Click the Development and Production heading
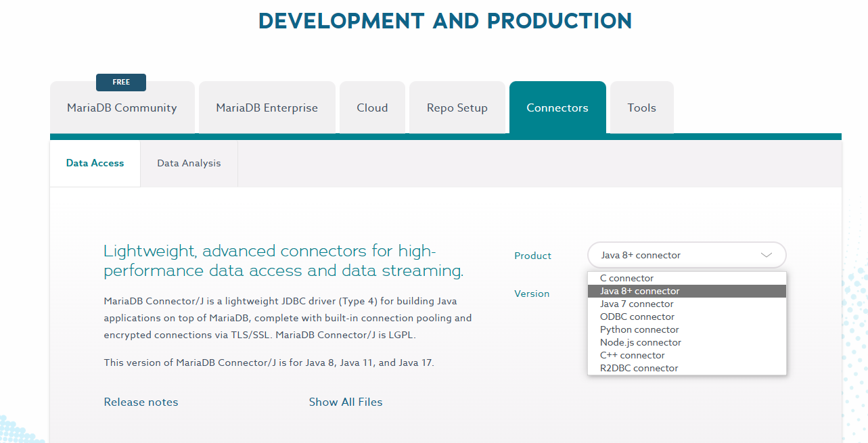This screenshot has width=868, height=443. click(x=445, y=20)
